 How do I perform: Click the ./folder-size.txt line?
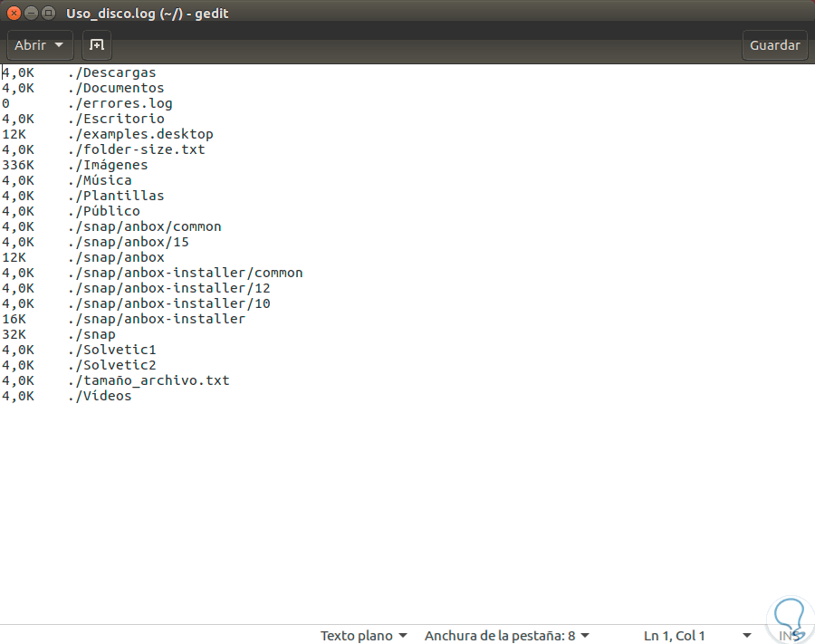[x=103, y=149]
